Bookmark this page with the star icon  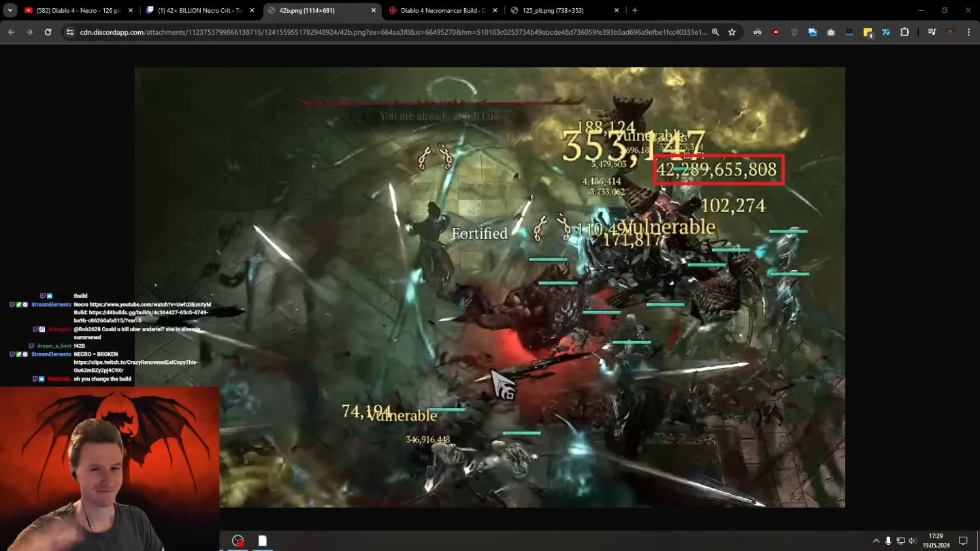coord(732,32)
